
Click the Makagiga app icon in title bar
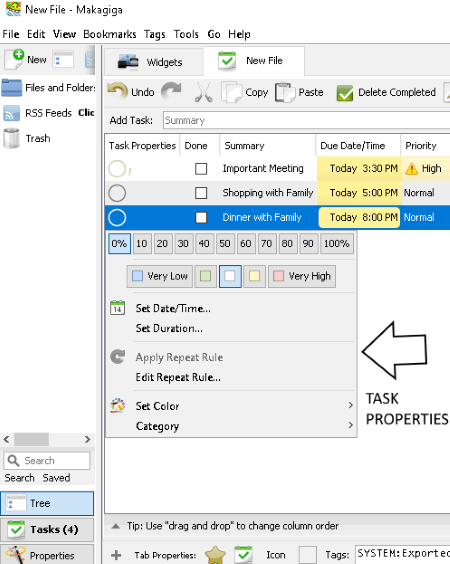click(x=14, y=9)
